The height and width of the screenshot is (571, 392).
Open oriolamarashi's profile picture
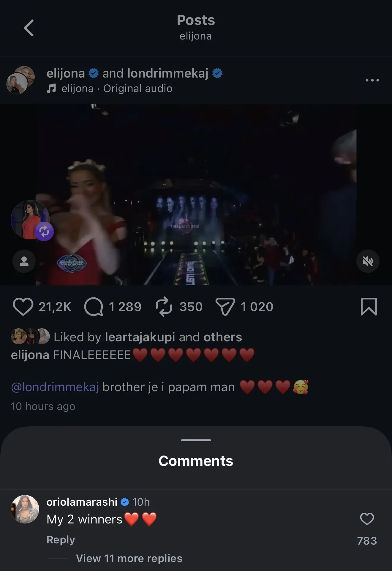click(25, 509)
